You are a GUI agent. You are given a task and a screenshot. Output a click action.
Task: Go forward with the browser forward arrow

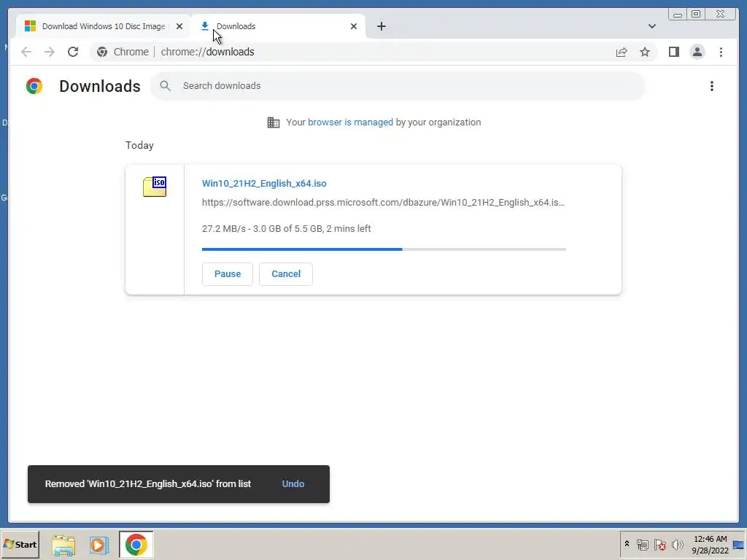(x=50, y=52)
